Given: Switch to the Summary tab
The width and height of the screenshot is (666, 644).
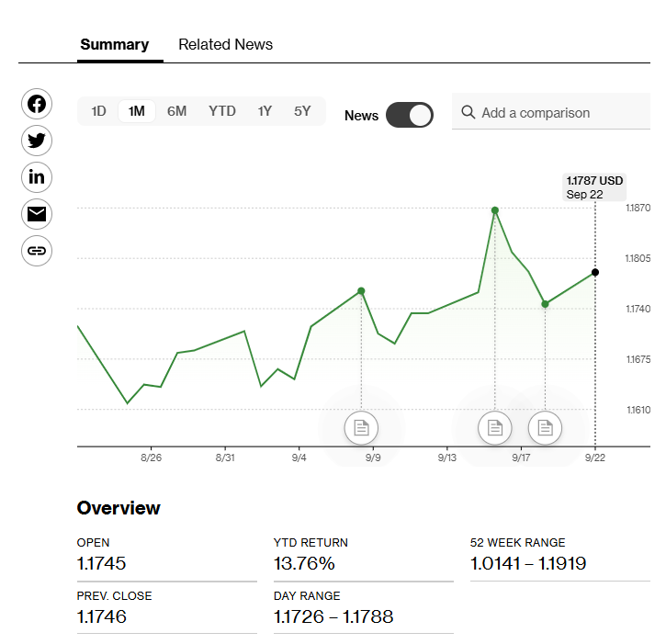Looking at the screenshot, I should click(114, 44).
